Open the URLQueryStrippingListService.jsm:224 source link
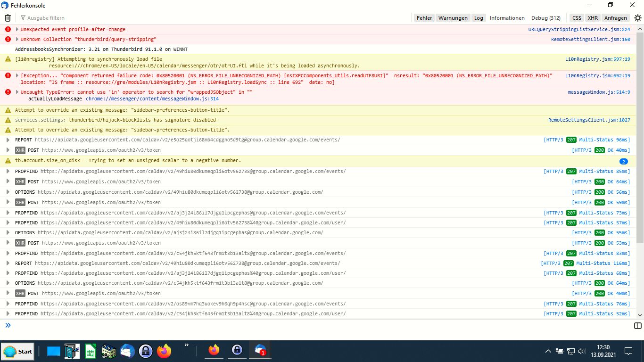Screen dimensions: 644x362 [579, 29]
